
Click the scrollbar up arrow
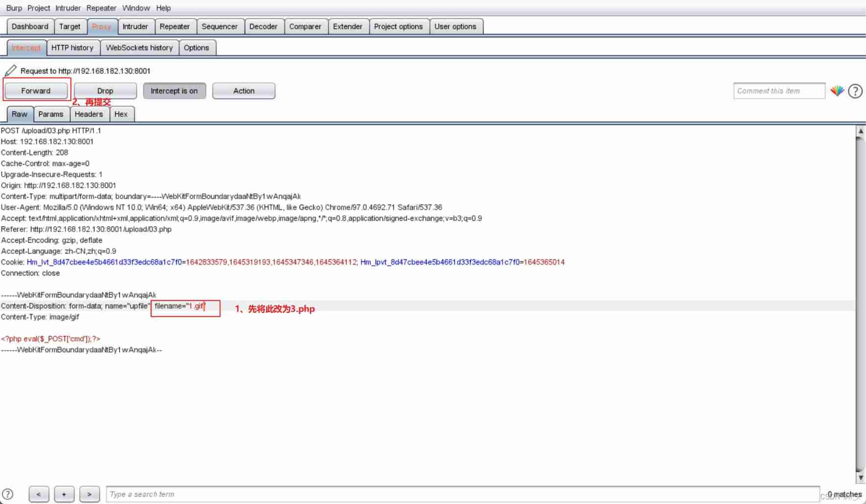coord(860,131)
